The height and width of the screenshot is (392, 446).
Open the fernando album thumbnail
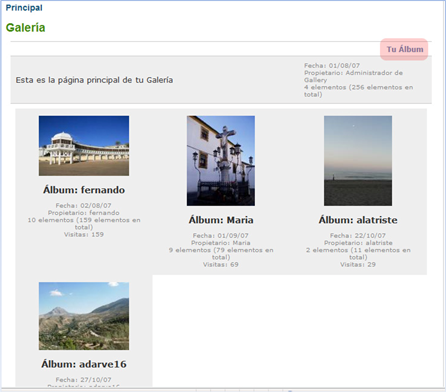84,146
